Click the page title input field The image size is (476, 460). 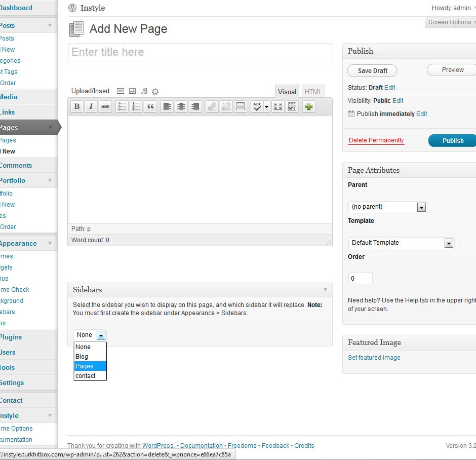tap(201, 52)
